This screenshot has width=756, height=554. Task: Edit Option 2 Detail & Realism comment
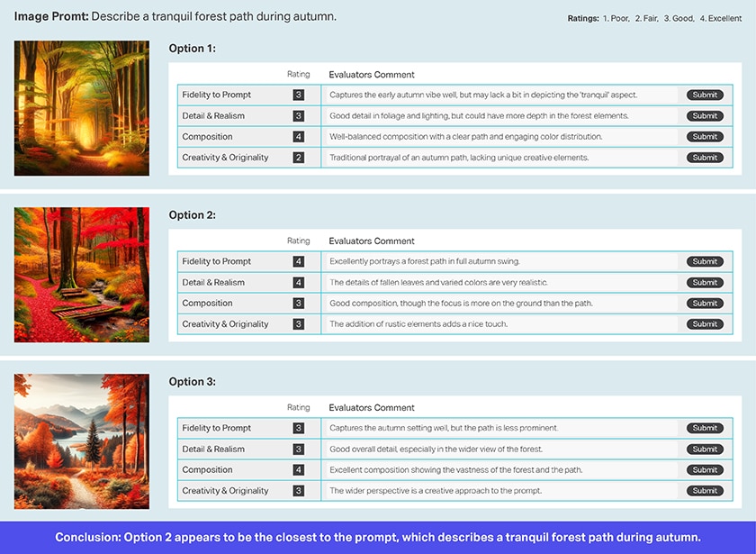point(499,283)
